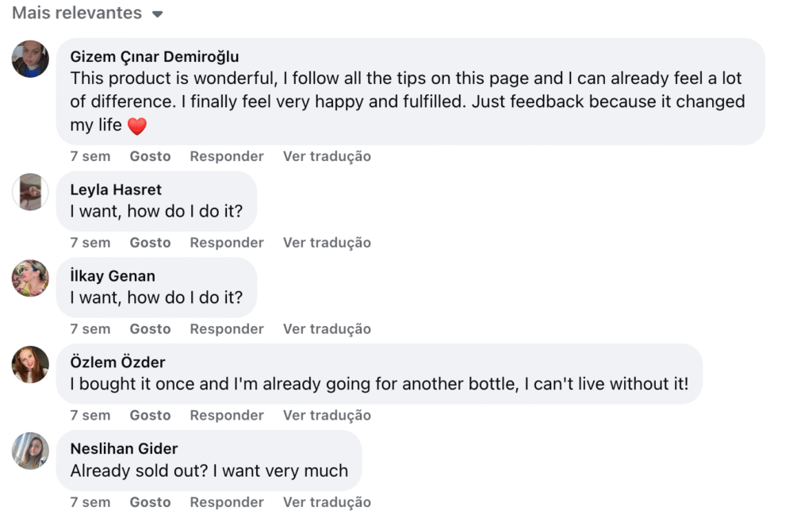The width and height of the screenshot is (812, 518).
Task: Click the Özlem Özder author name
Action: [x=117, y=363]
